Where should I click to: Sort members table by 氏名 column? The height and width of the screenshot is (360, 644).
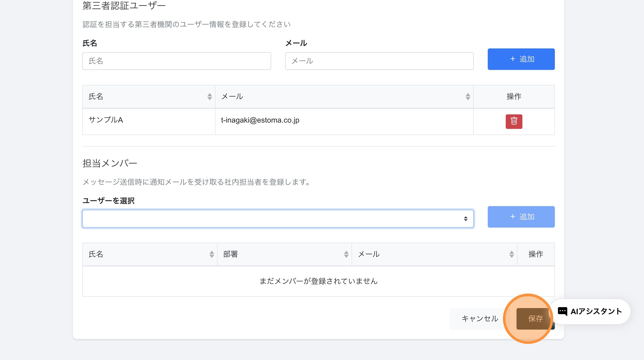click(211, 254)
